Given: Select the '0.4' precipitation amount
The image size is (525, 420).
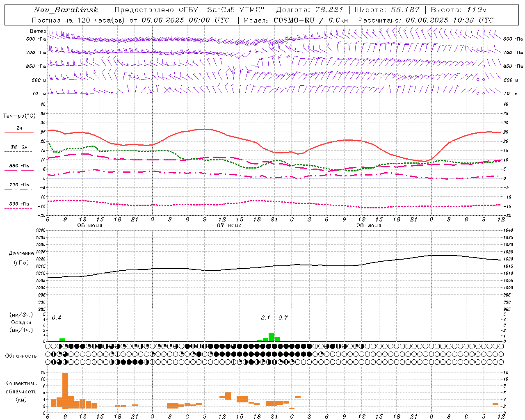Looking at the screenshot, I should pyautogui.click(x=57, y=318).
